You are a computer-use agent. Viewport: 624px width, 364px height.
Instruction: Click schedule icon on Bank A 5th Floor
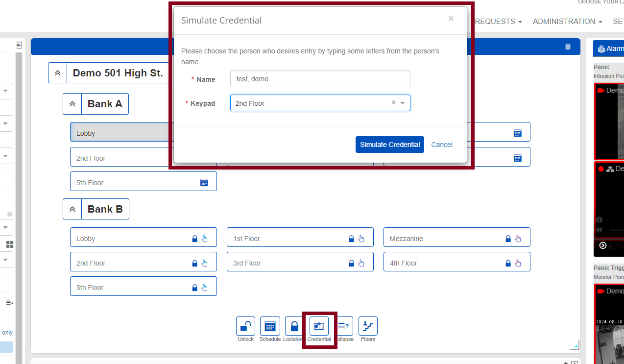(204, 183)
